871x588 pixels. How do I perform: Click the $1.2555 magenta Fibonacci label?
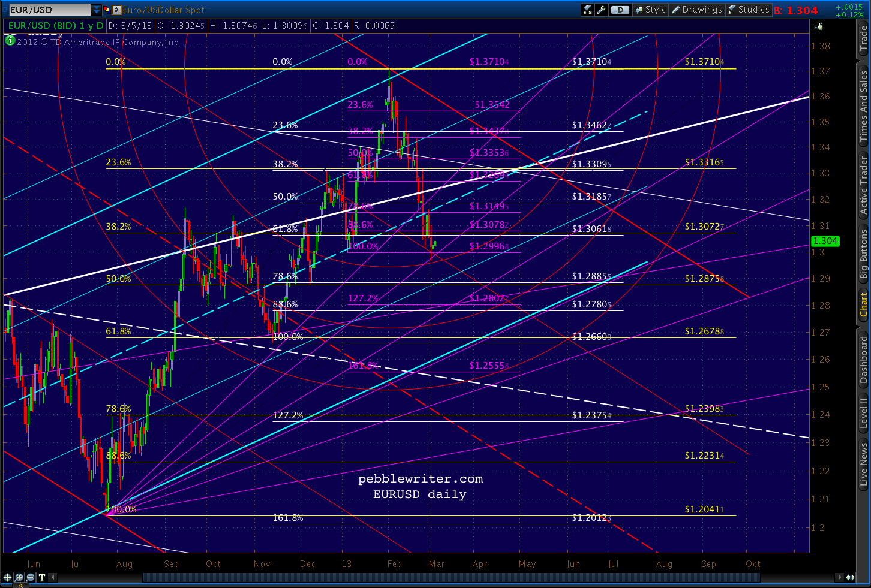click(489, 366)
